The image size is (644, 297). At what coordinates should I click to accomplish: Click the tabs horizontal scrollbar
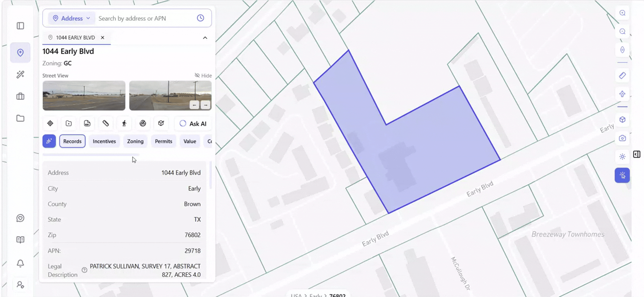coord(91,155)
